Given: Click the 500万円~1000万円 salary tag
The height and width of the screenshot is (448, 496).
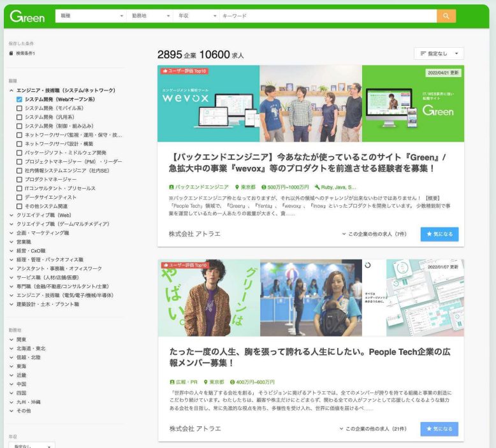Looking at the screenshot, I should (285, 187).
